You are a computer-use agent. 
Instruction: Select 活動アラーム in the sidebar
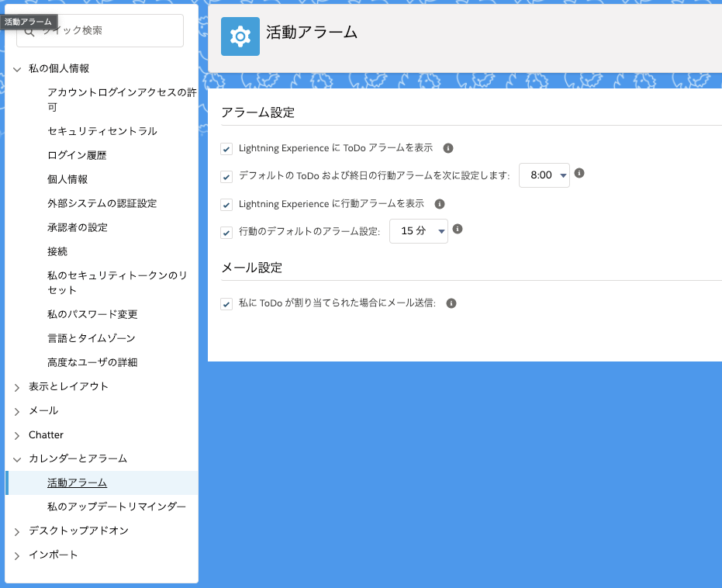[x=77, y=483]
